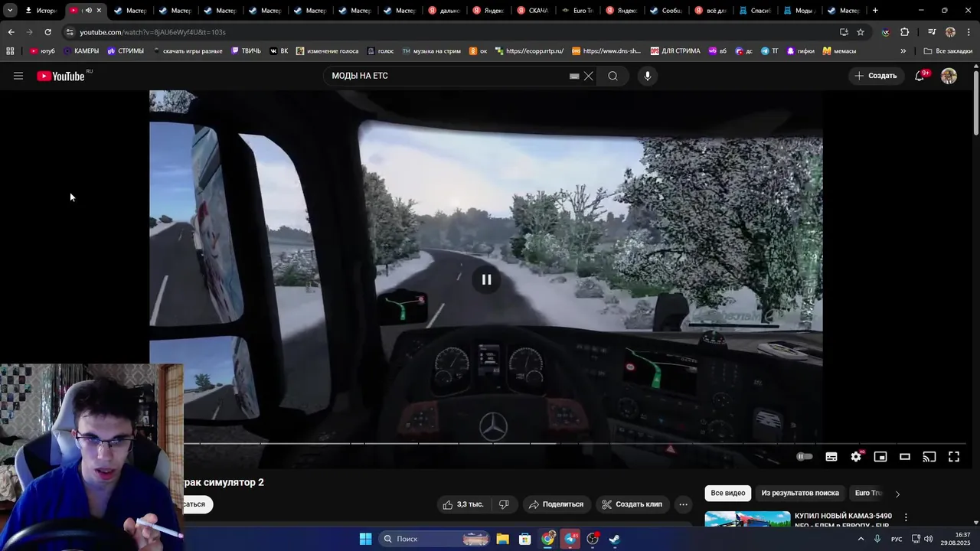980x551 pixels.
Task: Open Steam from the taskbar
Action: pyautogui.click(x=614, y=539)
